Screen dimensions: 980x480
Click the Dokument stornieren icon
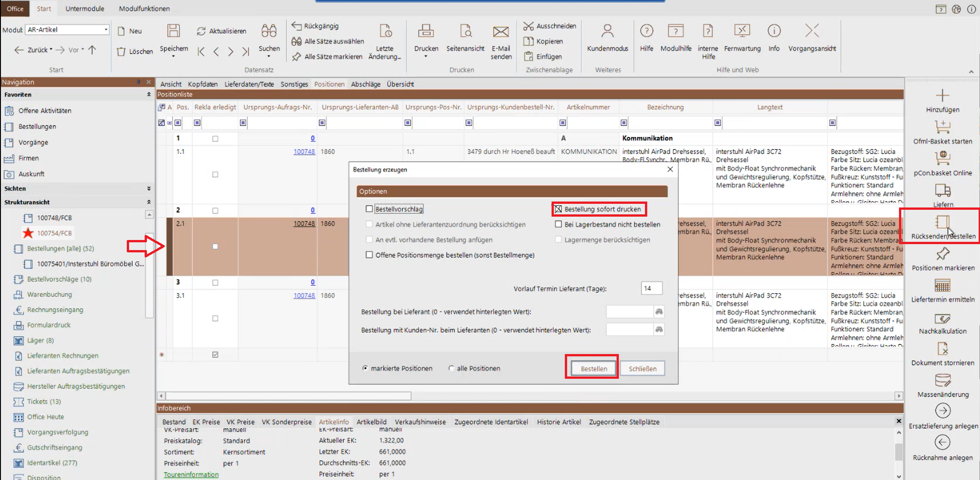(942, 349)
